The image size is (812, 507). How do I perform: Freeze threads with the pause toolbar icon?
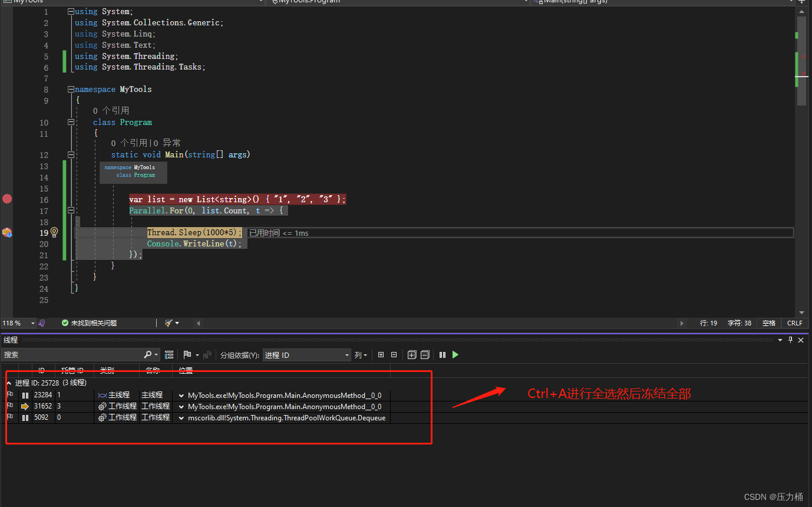pyautogui.click(x=443, y=355)
